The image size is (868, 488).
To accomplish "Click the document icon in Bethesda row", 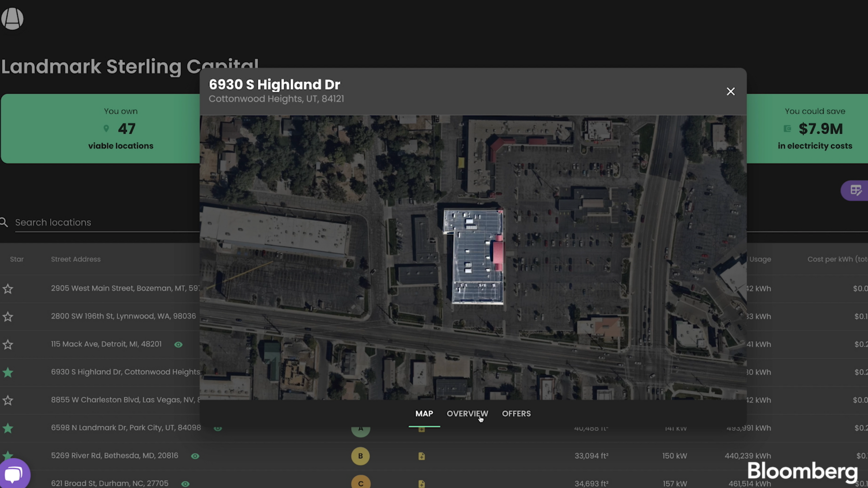I will click(421, 456).
